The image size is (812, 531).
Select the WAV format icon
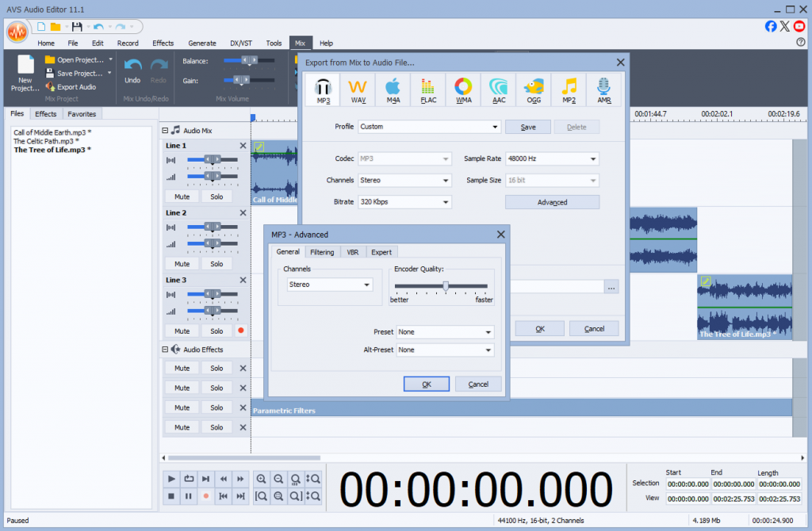pos(358,90)
